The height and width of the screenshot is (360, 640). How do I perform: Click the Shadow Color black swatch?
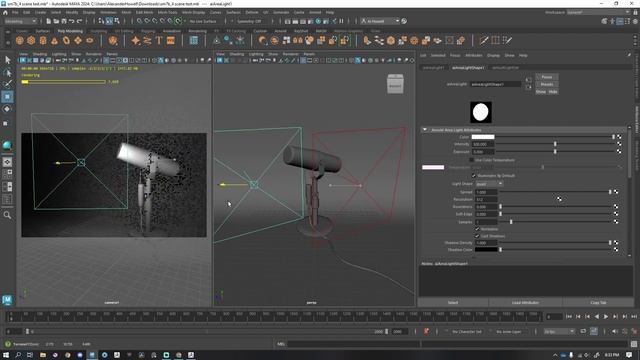coord(486,249)
